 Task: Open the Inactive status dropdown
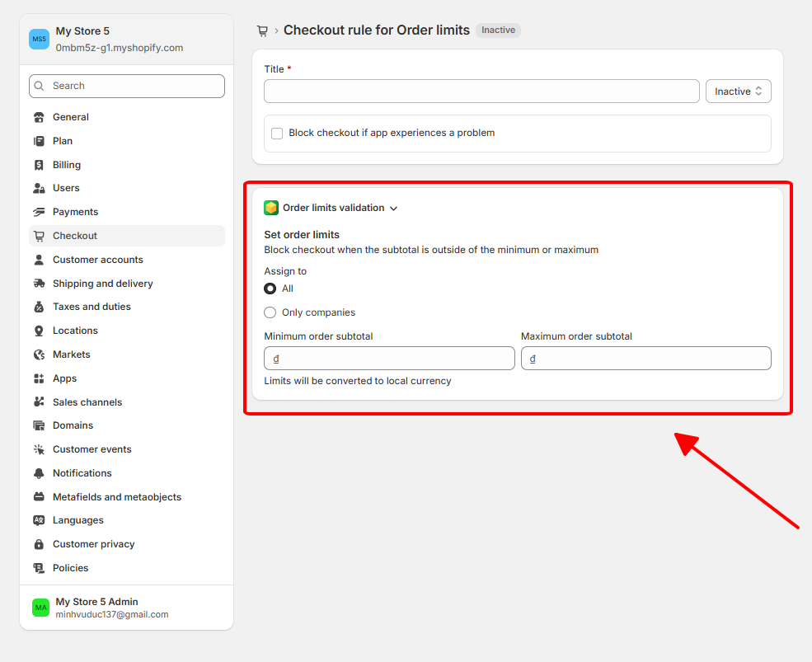(739, 92)
